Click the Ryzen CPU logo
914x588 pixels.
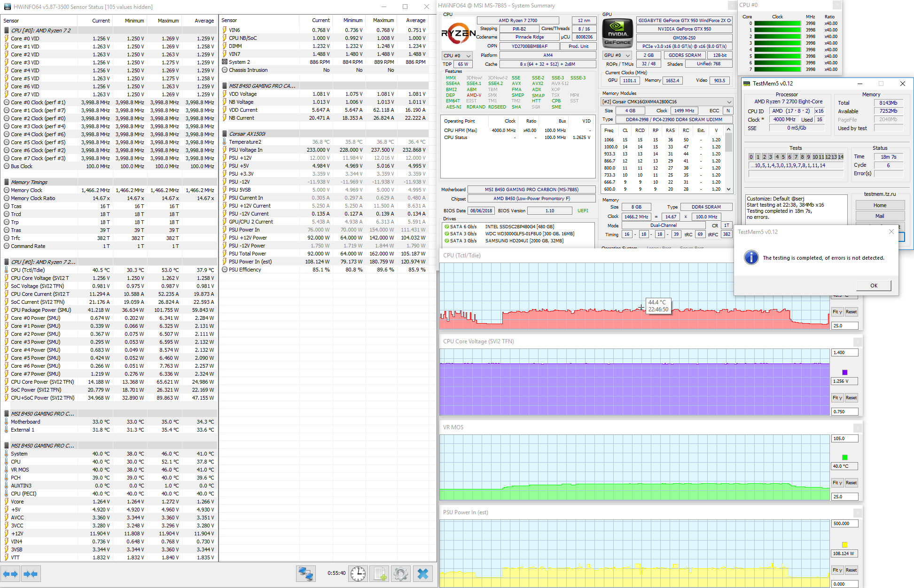point(458,33)
